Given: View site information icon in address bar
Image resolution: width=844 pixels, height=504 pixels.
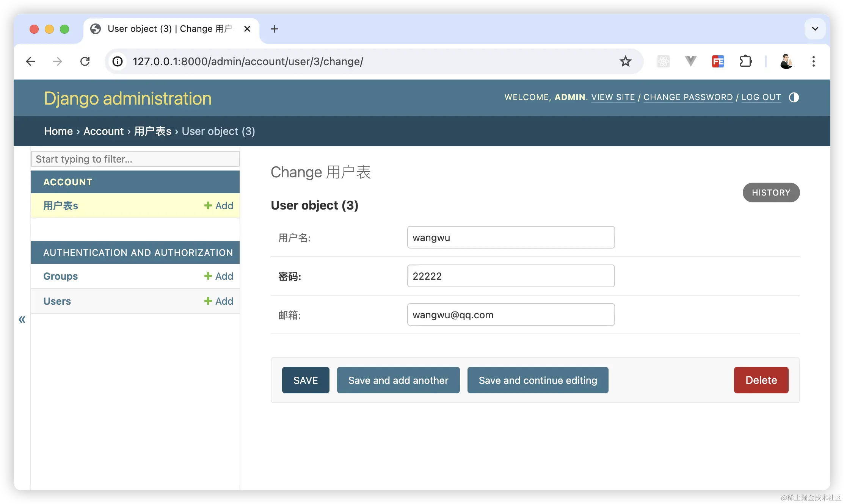Looking at the screenshot, I should (x=118, y=61).
